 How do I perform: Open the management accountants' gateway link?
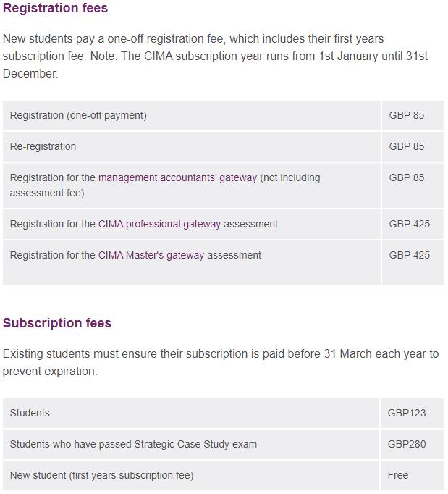177,177
